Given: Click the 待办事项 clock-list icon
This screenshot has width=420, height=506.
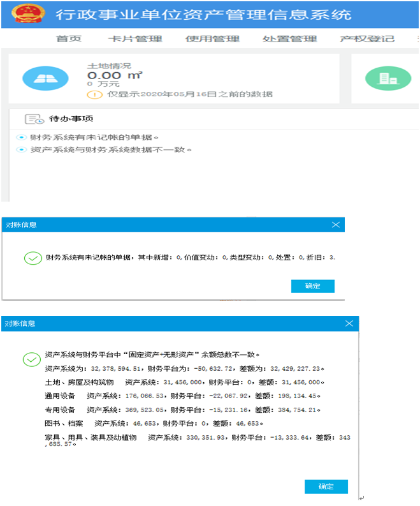Looking at the screenshot, I should 34,119.
